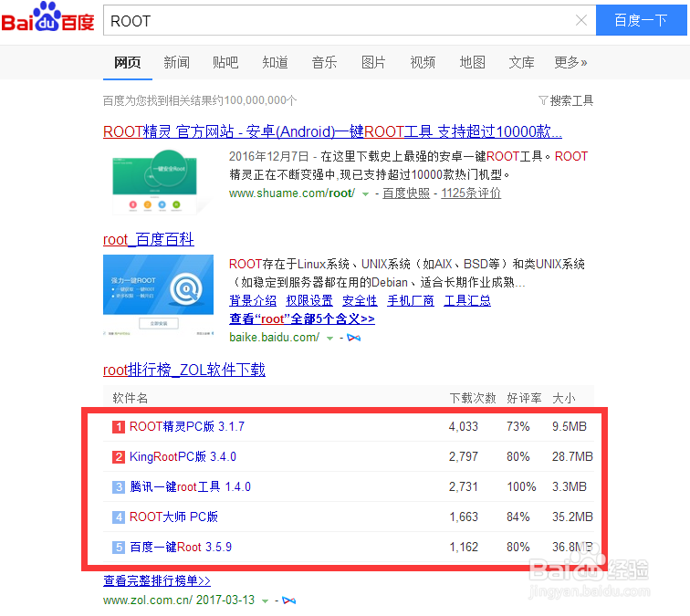Open the 文库 tab
Image resolution: width=690 pixels, height=616 pixels.
522,62
